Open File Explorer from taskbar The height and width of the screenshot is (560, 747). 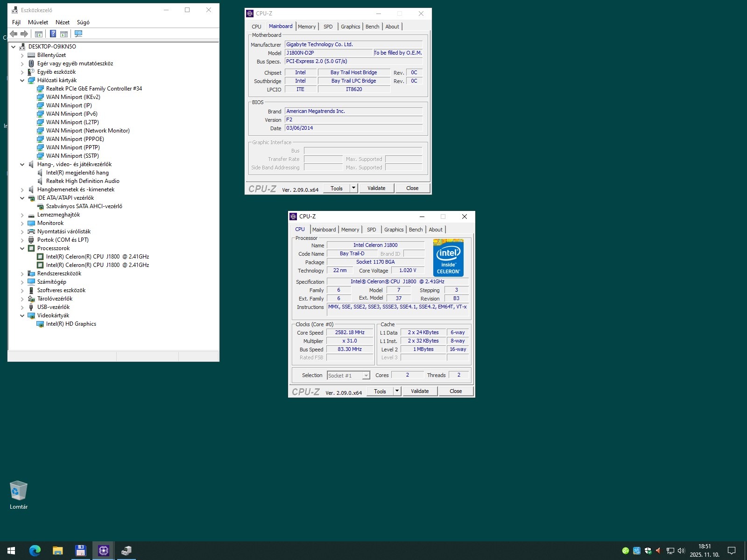tap(57, 551)
